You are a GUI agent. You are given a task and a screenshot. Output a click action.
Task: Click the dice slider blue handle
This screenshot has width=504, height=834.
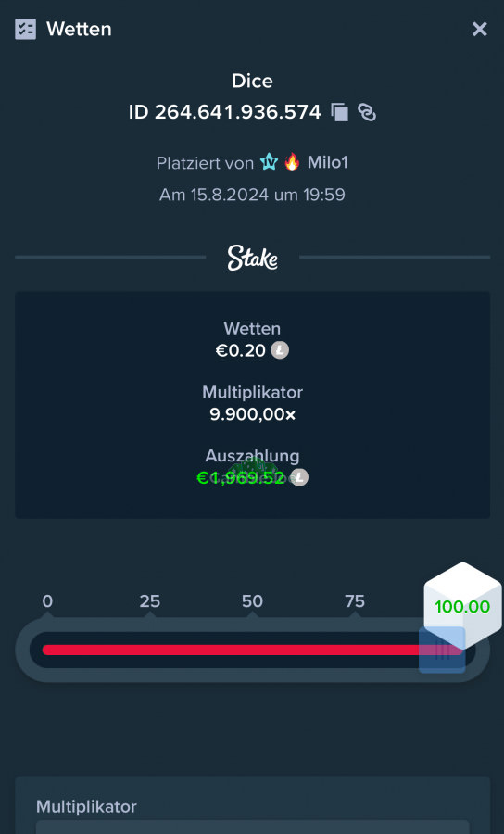442,650
